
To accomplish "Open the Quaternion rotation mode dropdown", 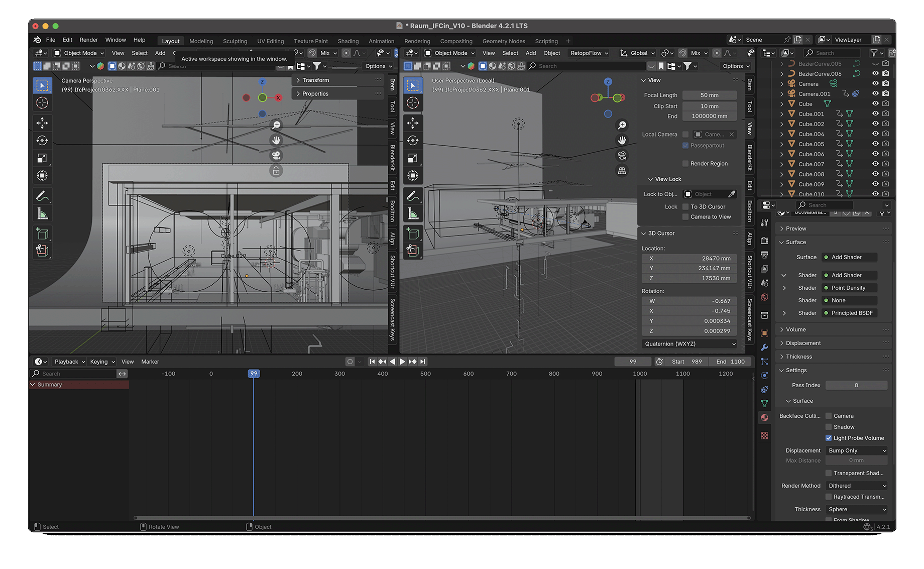I will (x=689, y=344).
